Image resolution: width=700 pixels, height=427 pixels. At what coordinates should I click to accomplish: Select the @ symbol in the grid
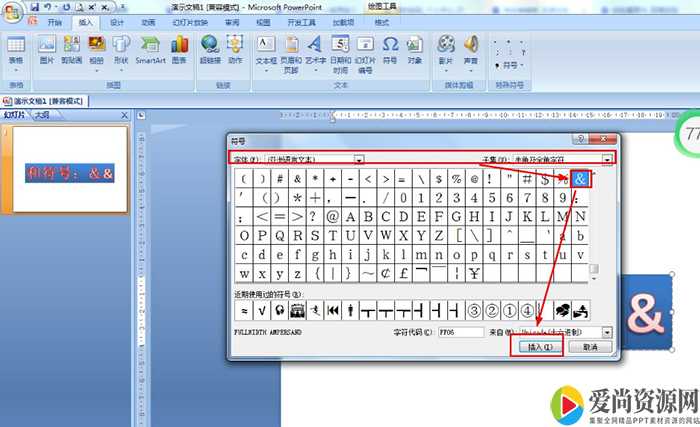point(333,216)
